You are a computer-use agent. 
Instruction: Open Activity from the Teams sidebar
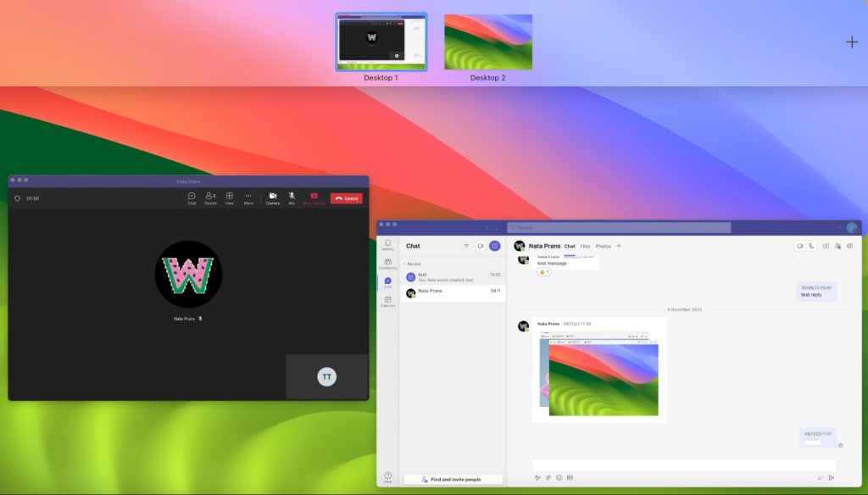(387, 244)
